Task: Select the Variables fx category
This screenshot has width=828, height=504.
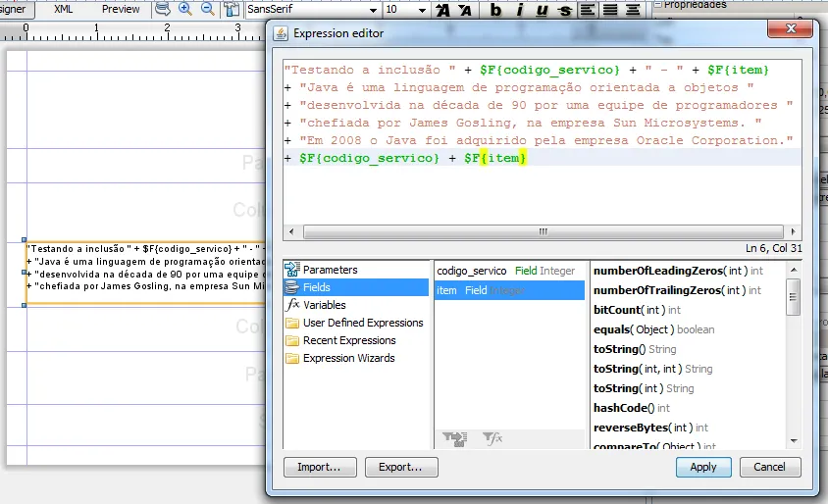Action: point(292,305)
